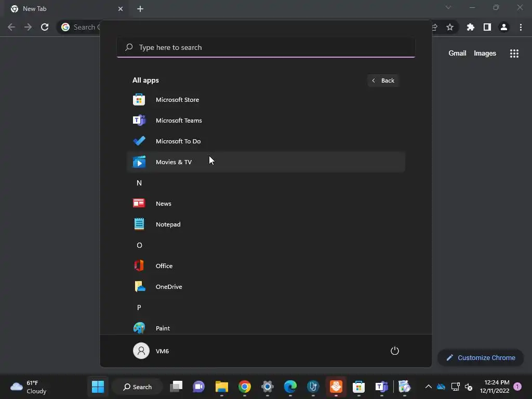Open Microsoft Edge from taskbar
532x399 pixels.
[x=290, y=387]
